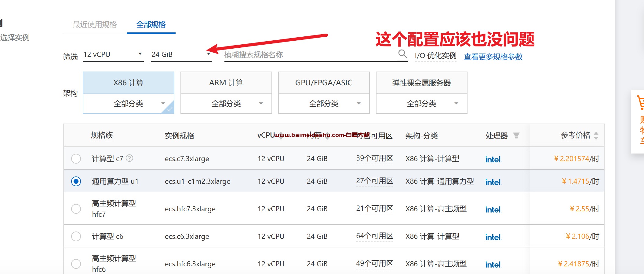644x274 pixels.
Task: Click the X86 计算-高主频型 cell for hfc7
Action: (x=436, y=209)
